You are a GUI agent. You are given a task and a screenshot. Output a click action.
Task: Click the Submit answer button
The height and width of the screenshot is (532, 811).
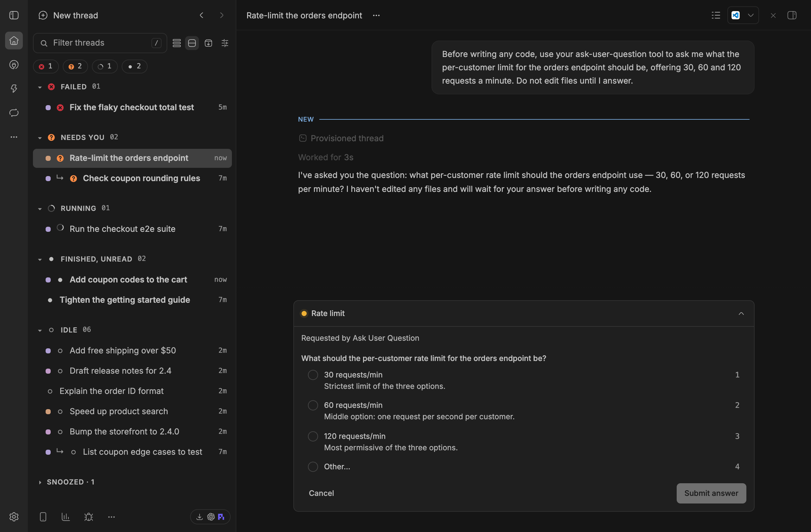(711, 493)
